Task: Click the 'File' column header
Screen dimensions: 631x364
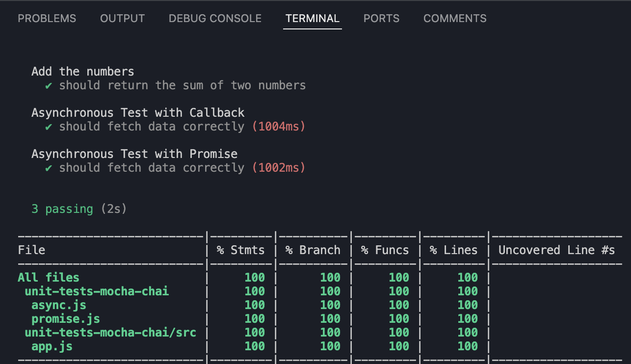Action: click(x=31, y=250)
